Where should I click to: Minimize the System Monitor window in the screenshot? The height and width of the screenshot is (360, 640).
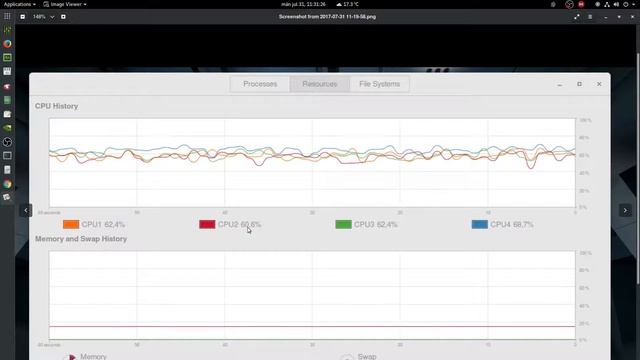pos(560,84)
